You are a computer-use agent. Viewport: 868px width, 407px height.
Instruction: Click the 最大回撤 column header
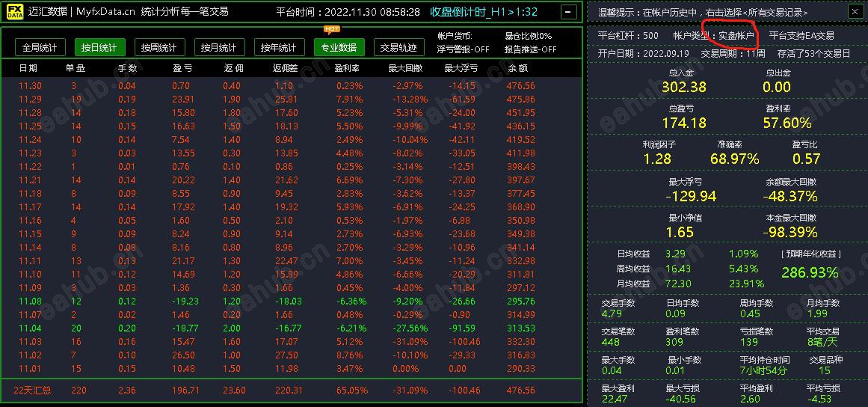[406, 69]
